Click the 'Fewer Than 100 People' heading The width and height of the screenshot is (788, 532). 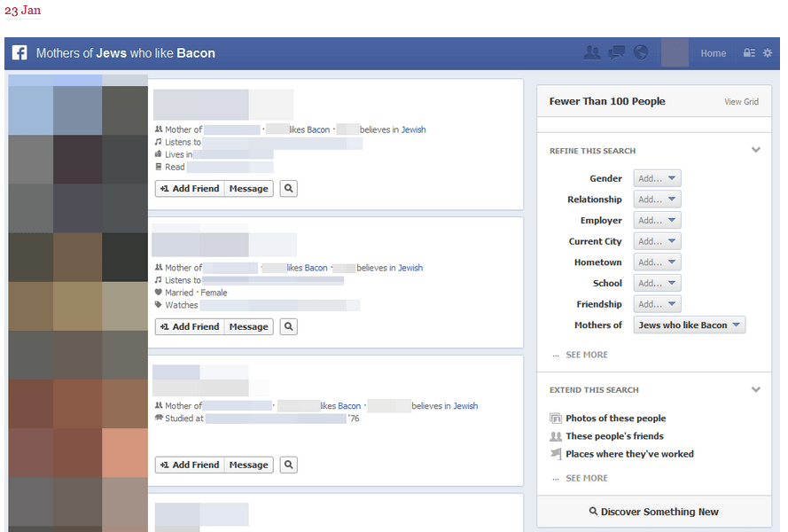click(x=607, y=102)
